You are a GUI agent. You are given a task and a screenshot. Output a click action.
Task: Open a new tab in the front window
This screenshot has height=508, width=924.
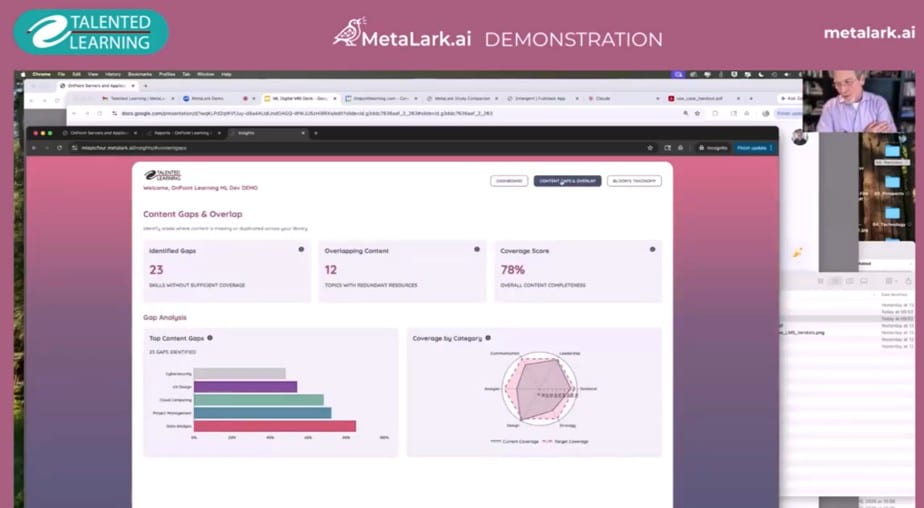(x=316, y=133)
